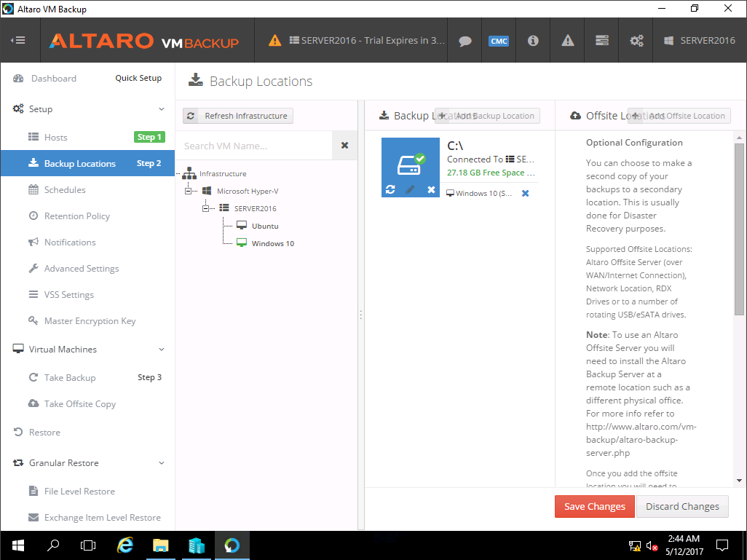Image resolution: width=747 pixels, height=560 pixels.
Task: Edit the C:\ backup location pencil icon
Action: click(410, 189)
